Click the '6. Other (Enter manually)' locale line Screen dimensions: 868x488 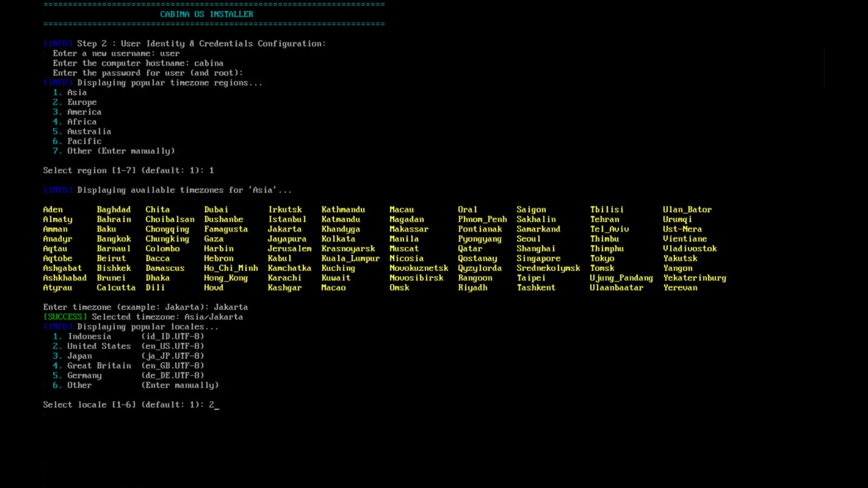[136, 385]
